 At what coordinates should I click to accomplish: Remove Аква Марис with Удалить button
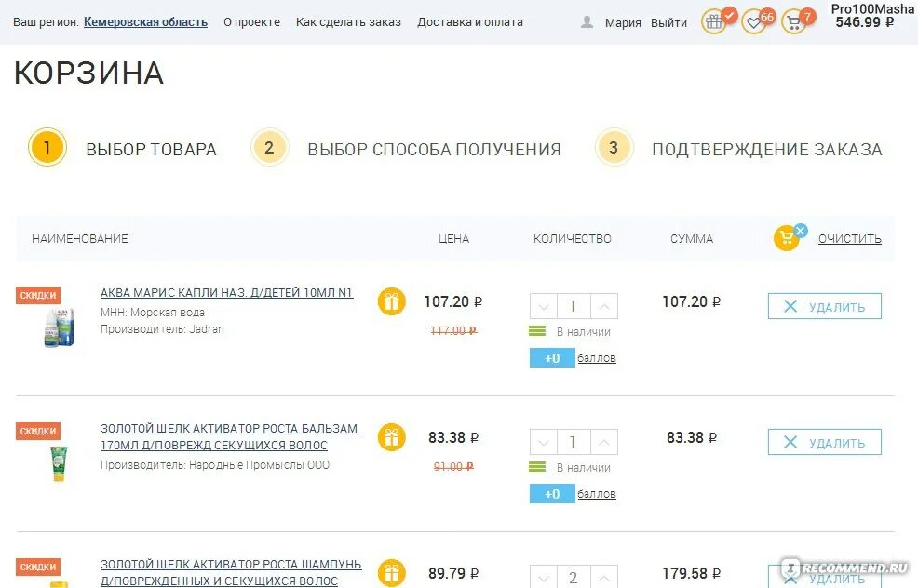coord(824,306)
